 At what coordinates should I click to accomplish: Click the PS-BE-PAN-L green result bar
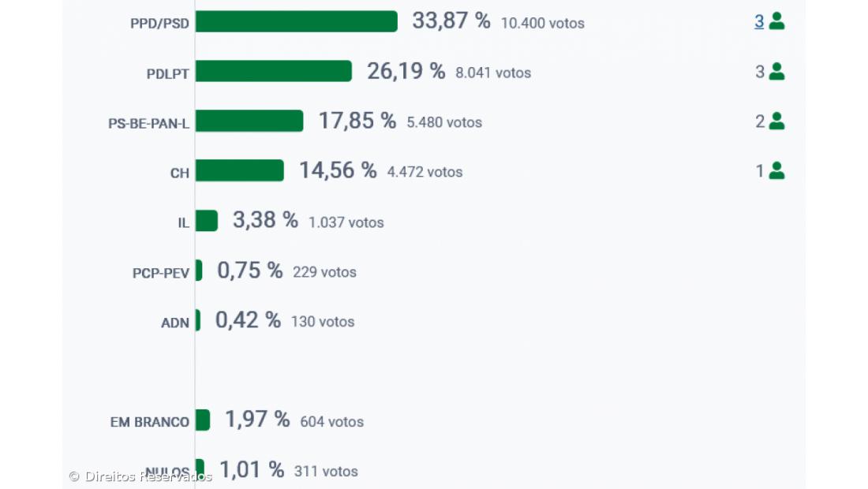[249, 121]
